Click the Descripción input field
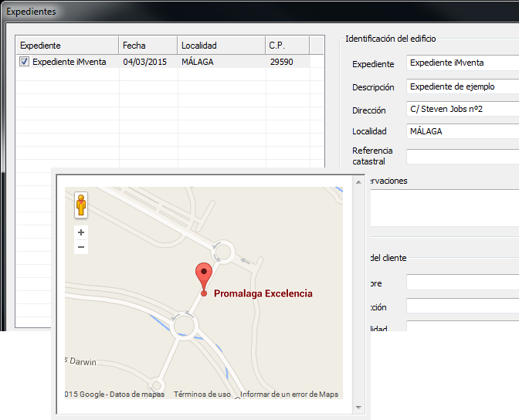 tap(463, 86)
